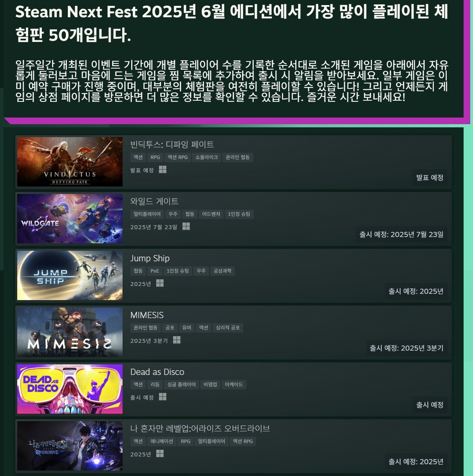Click the Windows icon in Dead as Disco row
The image size is (473, 476).
pyautogui.click(x=162, y=397)
